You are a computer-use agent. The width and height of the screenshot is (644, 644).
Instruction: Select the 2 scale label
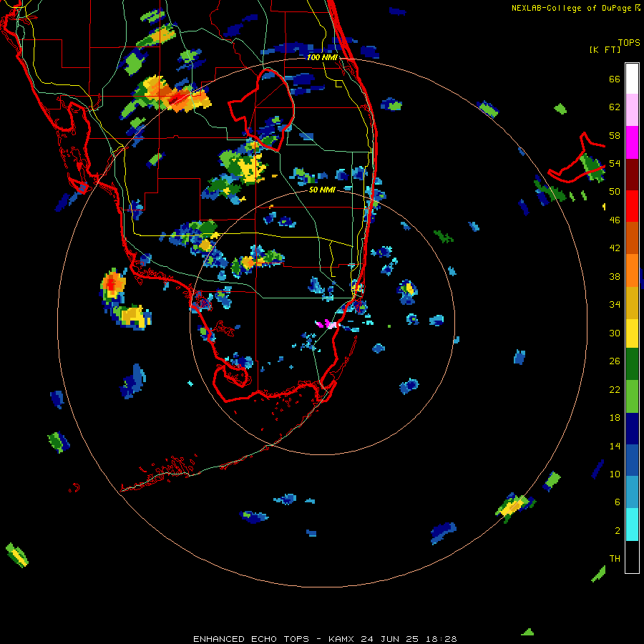618,530
